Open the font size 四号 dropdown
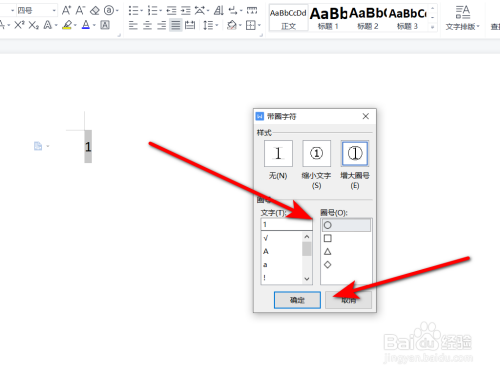Screen dimensions: 500x375 point(54,11)
